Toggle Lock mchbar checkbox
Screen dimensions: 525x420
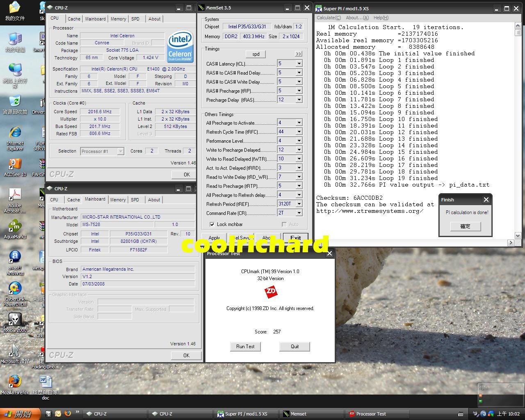[x=212, y=224]
